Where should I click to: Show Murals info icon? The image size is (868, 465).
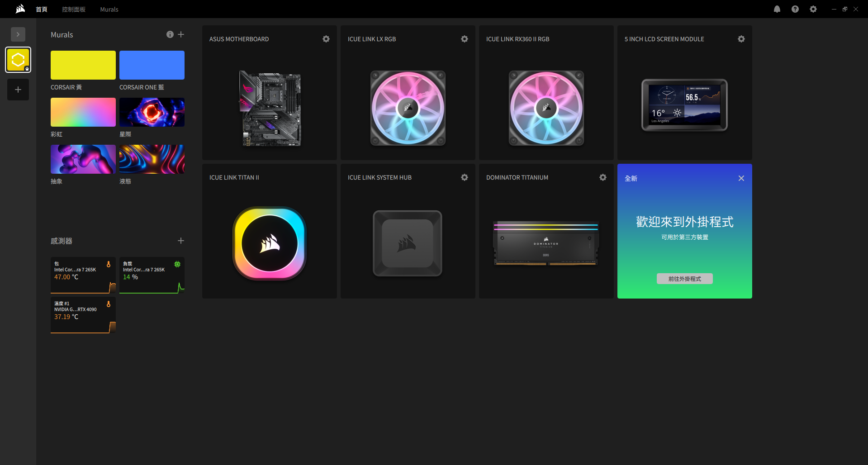click(x=170, y=34)
